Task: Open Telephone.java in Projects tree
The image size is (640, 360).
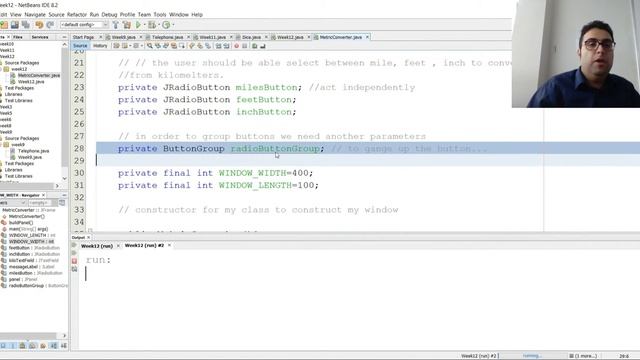Action: pos(33,151)
